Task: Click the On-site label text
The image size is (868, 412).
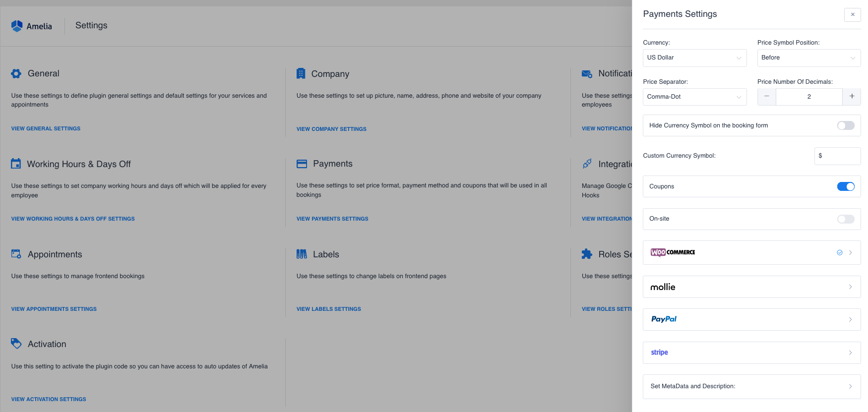Action: pos(659,219)
